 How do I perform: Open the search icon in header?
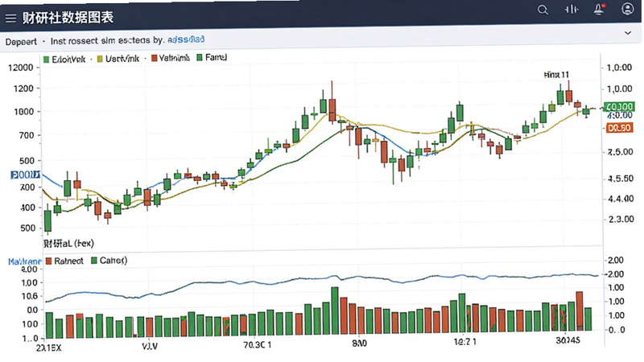[x=543, y=10]
